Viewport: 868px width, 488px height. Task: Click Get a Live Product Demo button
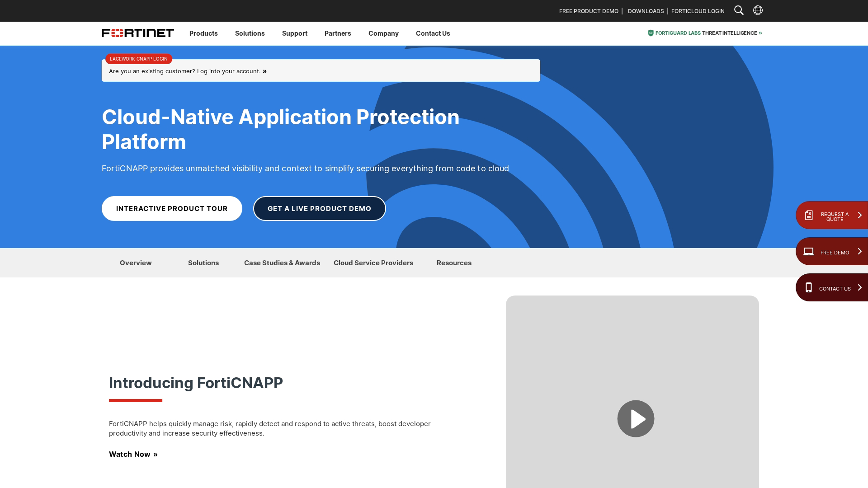tap(320, 208)
